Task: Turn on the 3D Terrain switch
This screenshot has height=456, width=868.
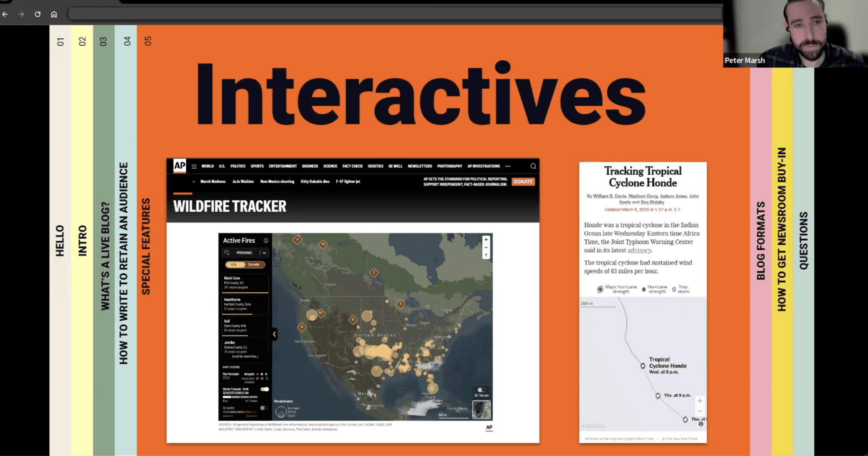Action: 481,390
